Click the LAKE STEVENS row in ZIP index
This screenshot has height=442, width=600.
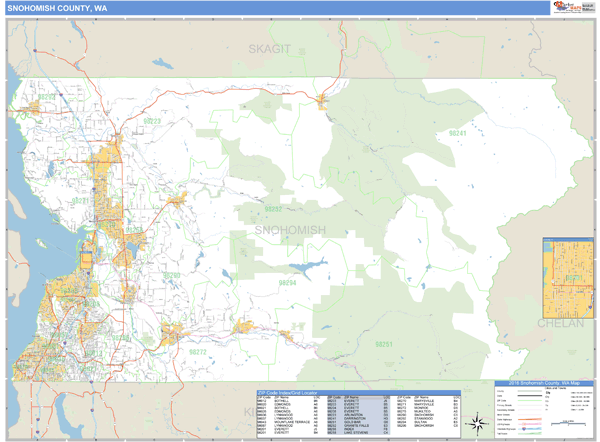[359, 432]
